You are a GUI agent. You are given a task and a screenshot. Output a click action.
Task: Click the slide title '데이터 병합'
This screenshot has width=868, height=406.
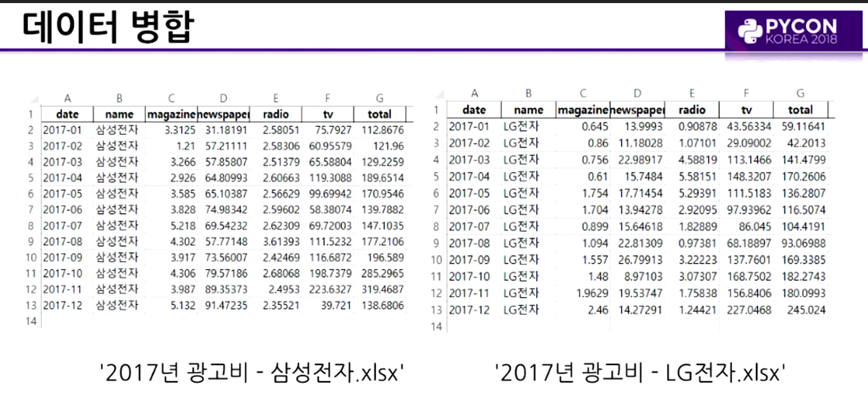(x=108, y=28)
